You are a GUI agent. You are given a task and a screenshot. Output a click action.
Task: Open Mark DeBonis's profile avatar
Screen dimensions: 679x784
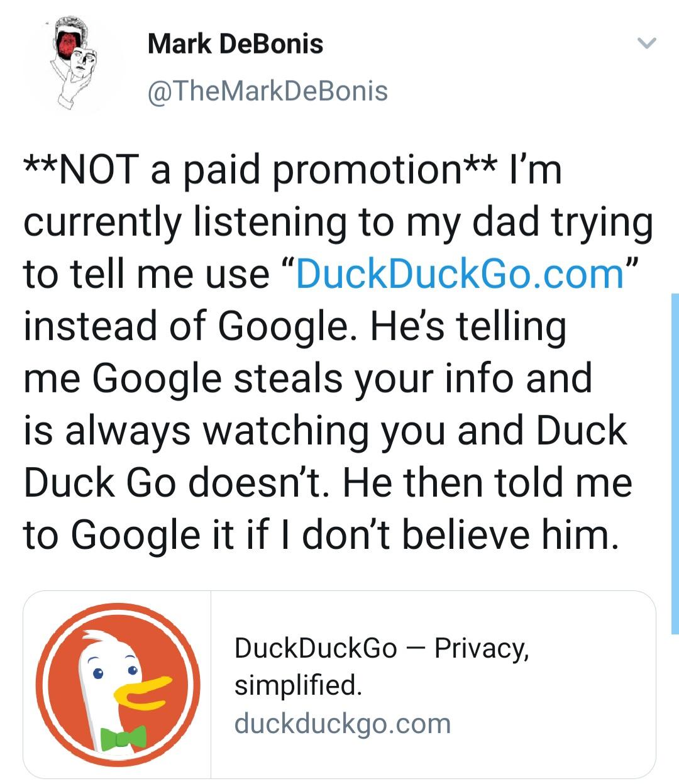74,63
